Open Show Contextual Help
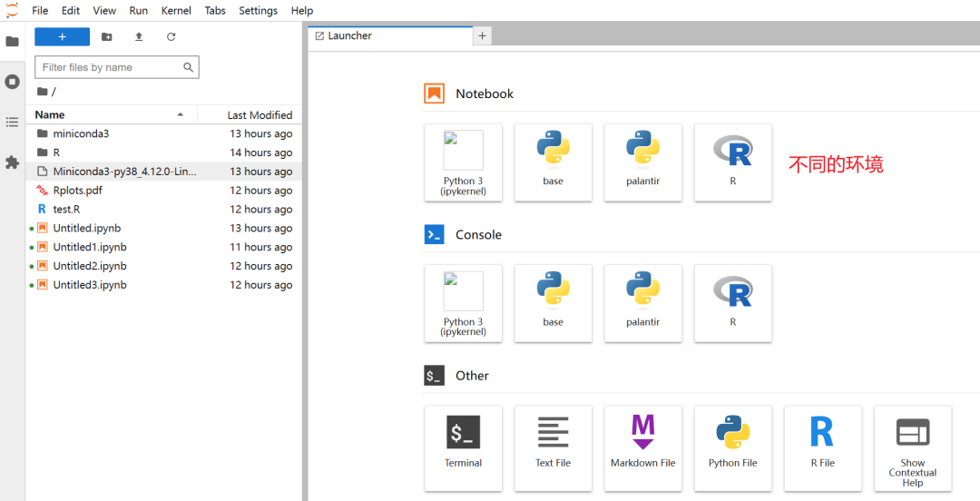The height and width of the screenshot is (501, 980). coord(913,447)
